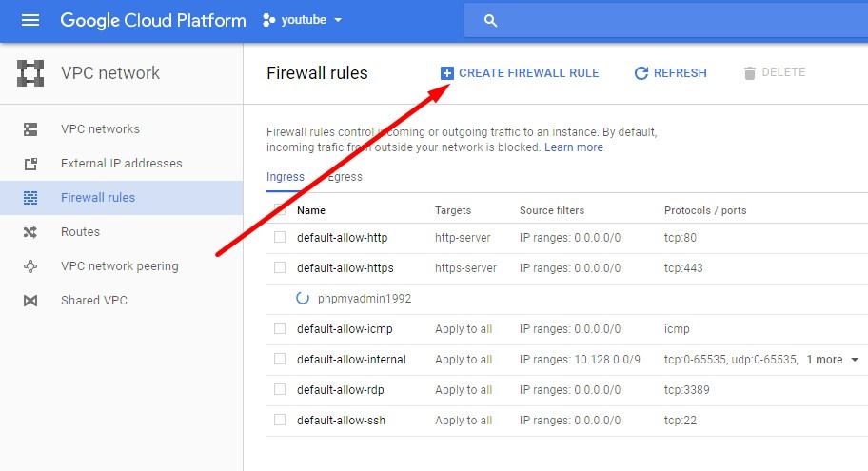Click the DELETE button label
Screen dimensions: 868x471
tap(783, 72)
